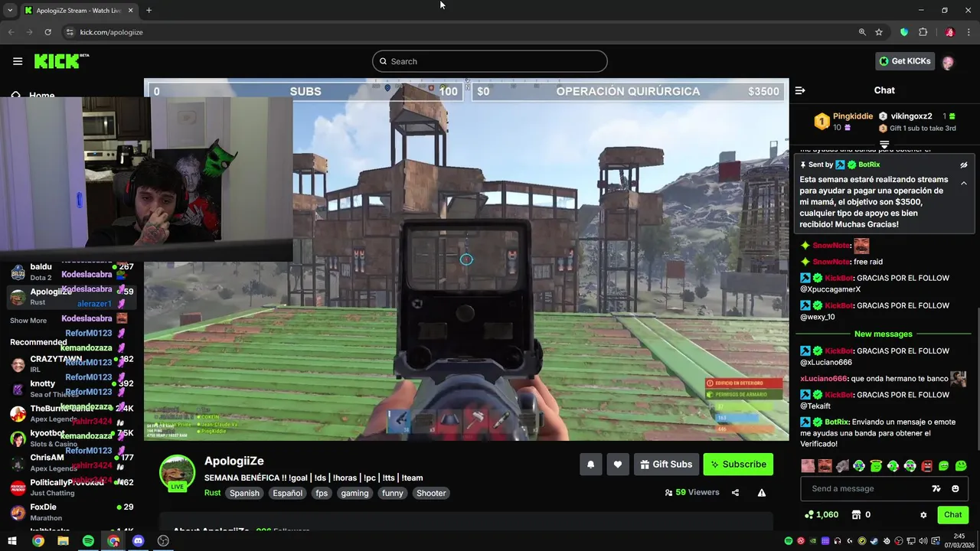Open the tab search dropdown arrow
Image resolution: width=980 pixels, height=551 pixels.
pyautogui.click(x=9, y=11)
